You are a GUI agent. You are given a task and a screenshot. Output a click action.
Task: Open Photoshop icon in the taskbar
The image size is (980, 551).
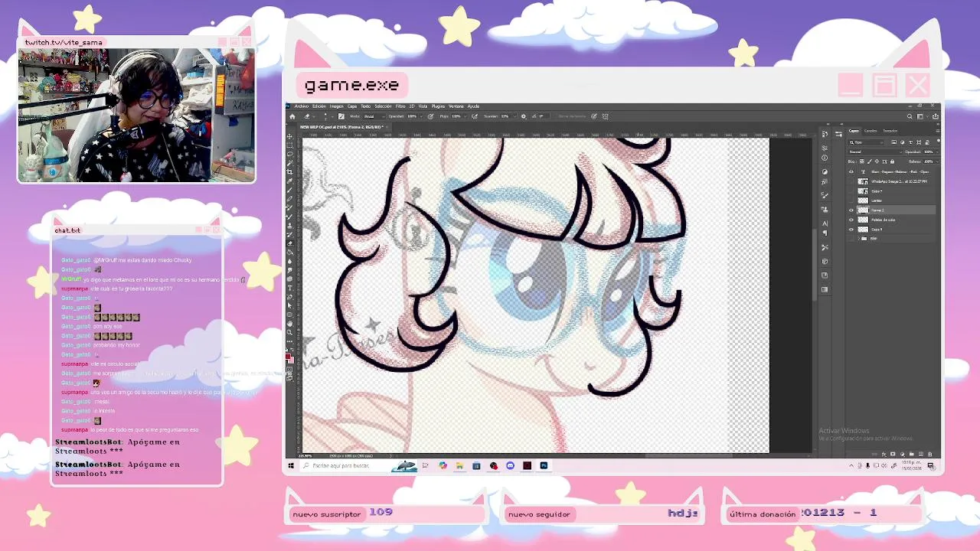click(x=544, y=465)
